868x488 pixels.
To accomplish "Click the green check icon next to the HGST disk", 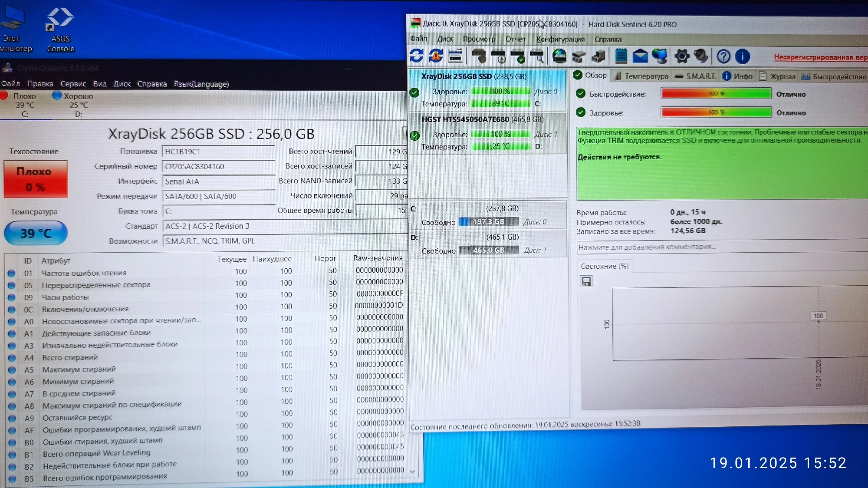I will pos(415,135).
